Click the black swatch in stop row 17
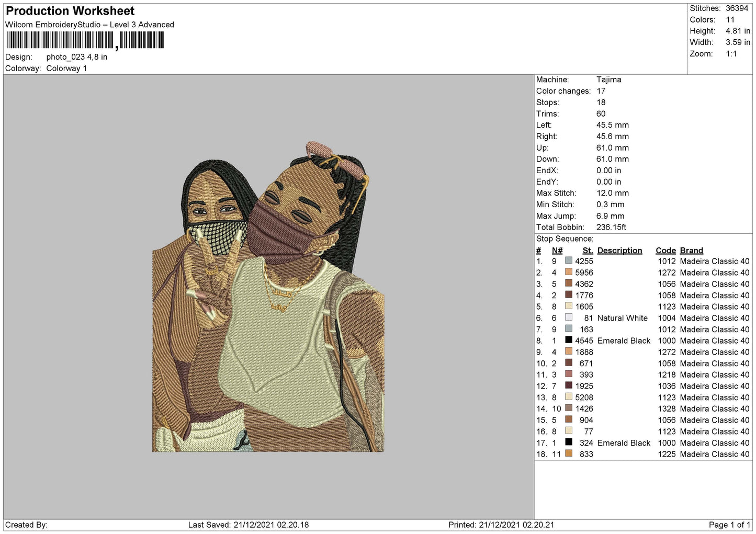Image resolution: width=756 pixels, height=534 pixels. click(569, 442)
